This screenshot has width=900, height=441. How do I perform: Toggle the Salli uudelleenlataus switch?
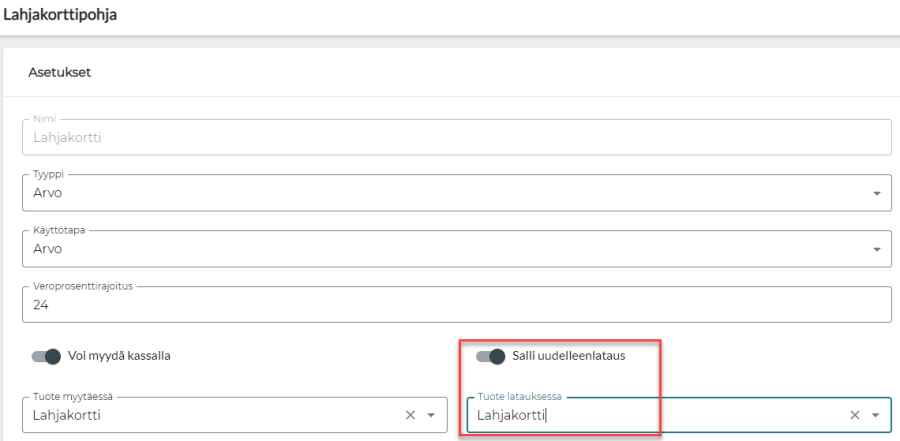(490, 356)
